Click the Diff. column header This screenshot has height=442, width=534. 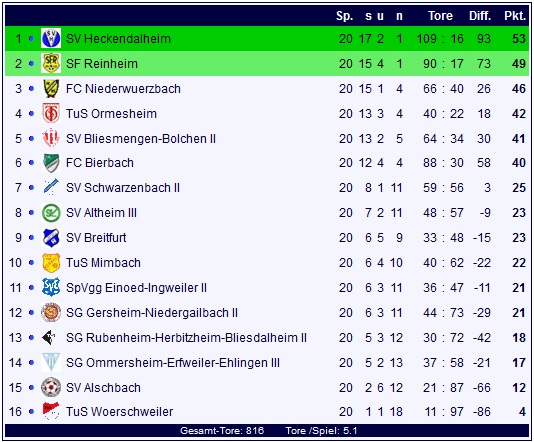(480, 16)
